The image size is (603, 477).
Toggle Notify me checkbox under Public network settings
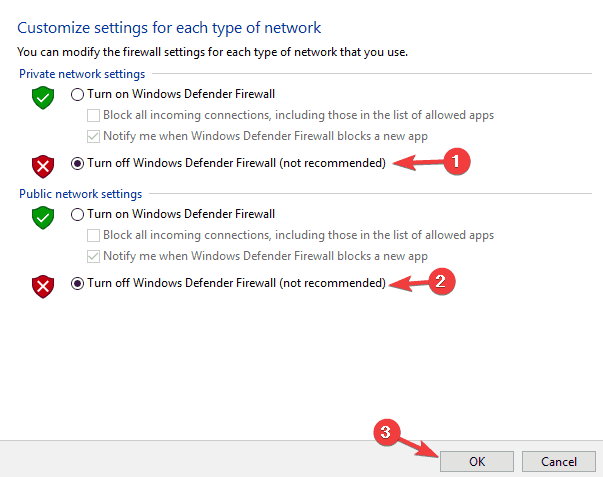click(94, 255)
